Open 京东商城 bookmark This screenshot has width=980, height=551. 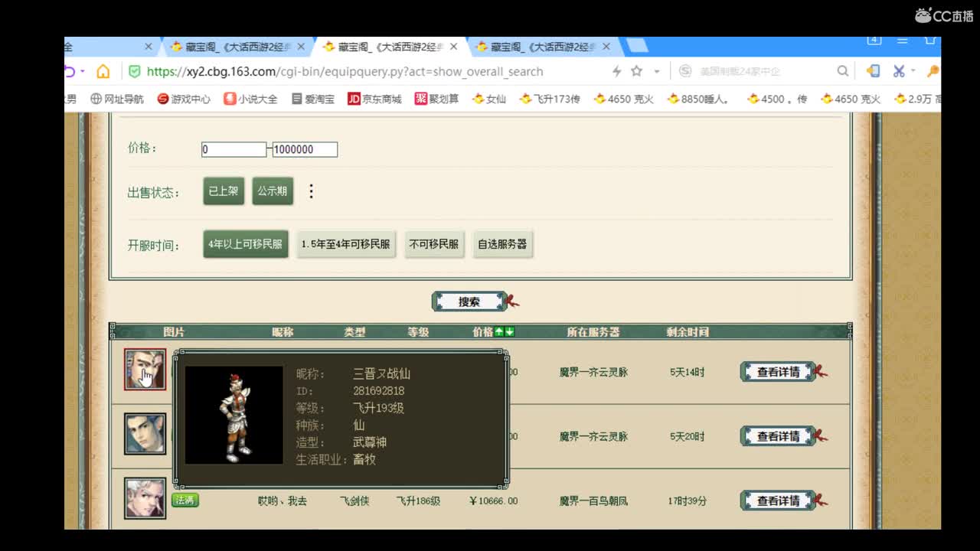[374, 99]
